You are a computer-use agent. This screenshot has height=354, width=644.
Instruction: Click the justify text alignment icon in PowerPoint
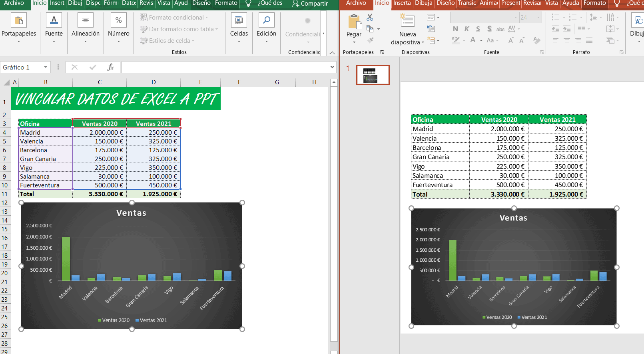pos(589,40)
